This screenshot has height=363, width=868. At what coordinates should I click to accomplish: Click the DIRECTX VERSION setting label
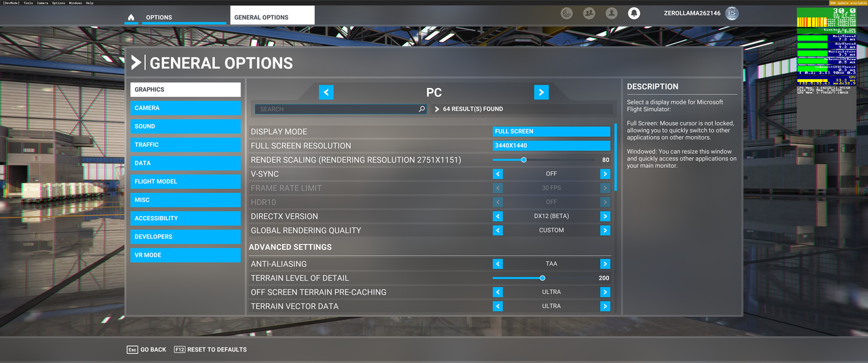(284, 216)
